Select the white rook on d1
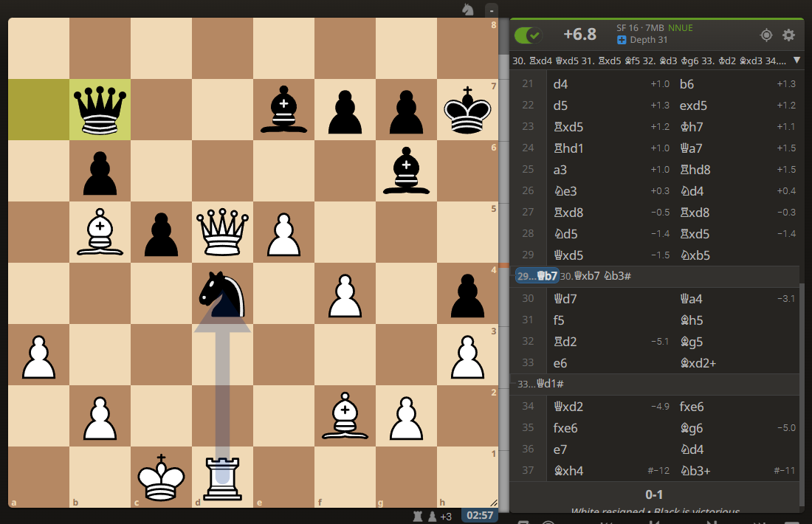The width and height of the screenshot is (812, 524). pyautogui.click(x=223, y=477)
